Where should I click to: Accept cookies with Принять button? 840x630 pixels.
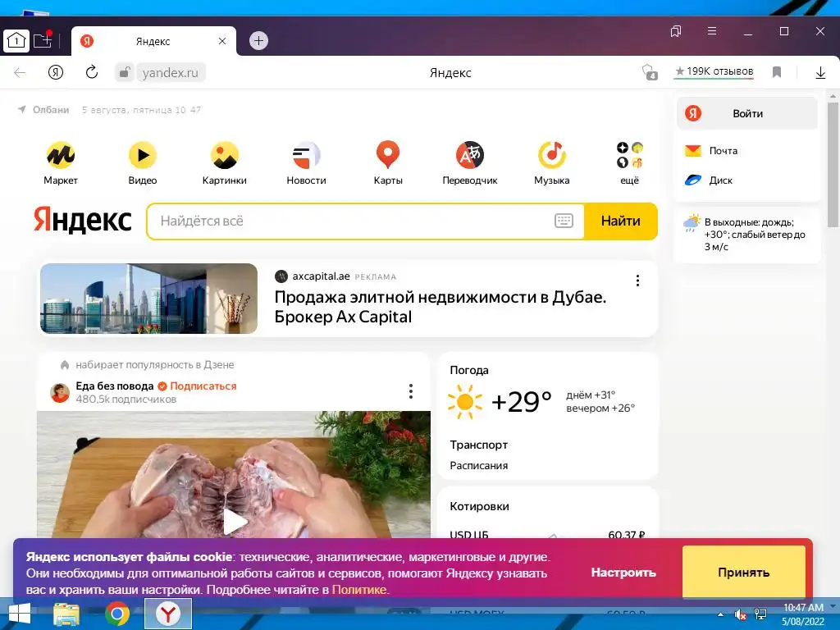pyautogui.click(x=743, y=572)
